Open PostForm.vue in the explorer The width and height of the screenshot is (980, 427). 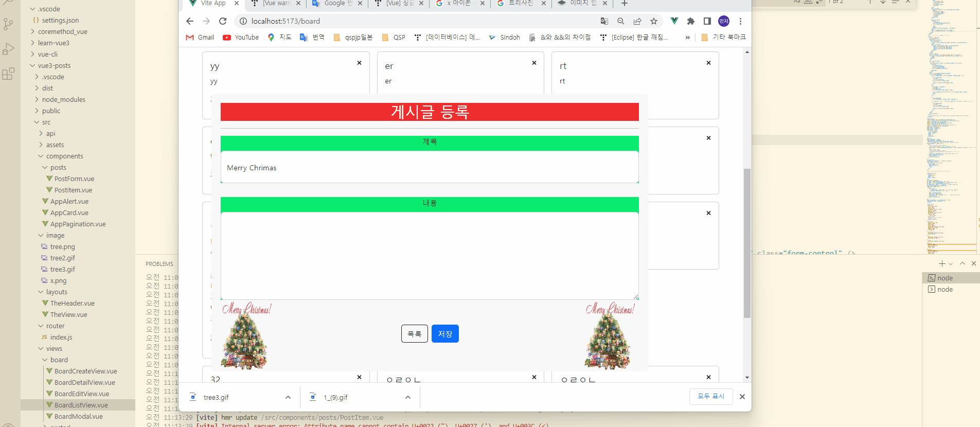(74, 179)
